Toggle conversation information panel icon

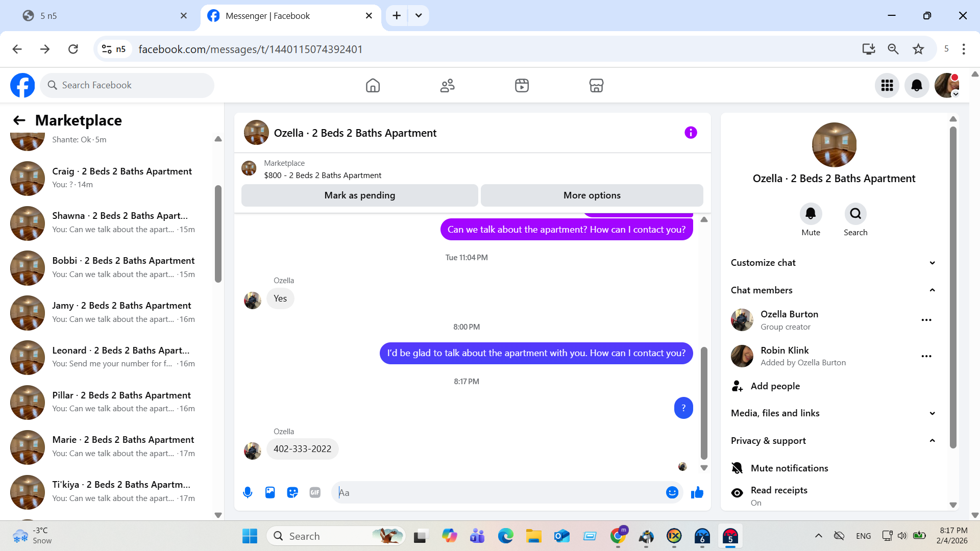pos(691,133)
